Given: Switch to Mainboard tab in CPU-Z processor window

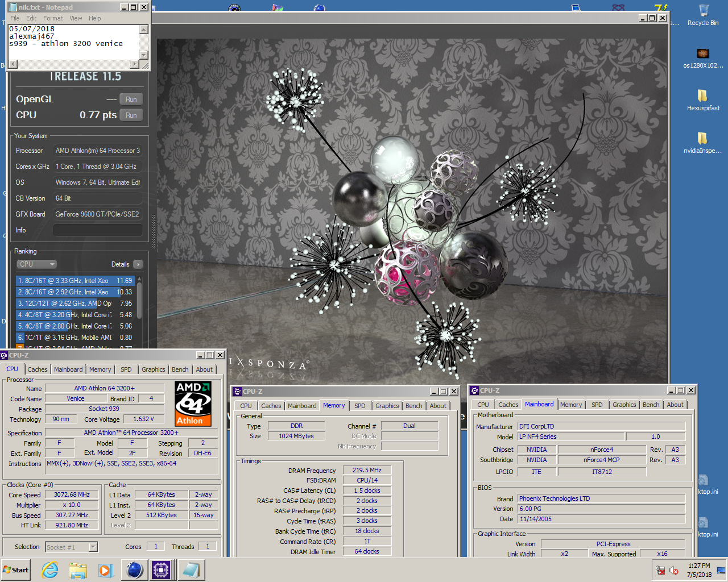Looking at the screenshot, I should point(68,369).
